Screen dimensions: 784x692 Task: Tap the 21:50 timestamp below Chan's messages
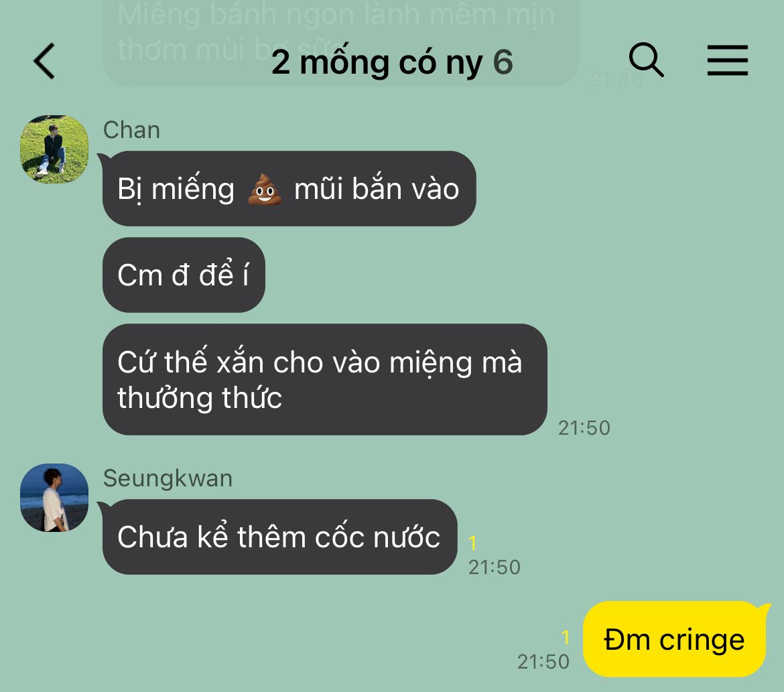(584, 428)
